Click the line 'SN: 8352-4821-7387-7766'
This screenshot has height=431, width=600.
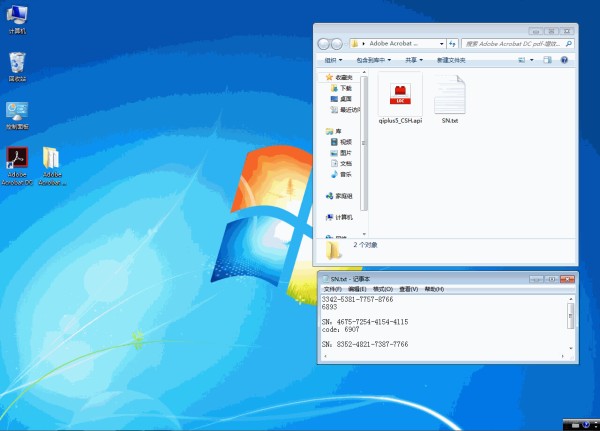point(365,344)
